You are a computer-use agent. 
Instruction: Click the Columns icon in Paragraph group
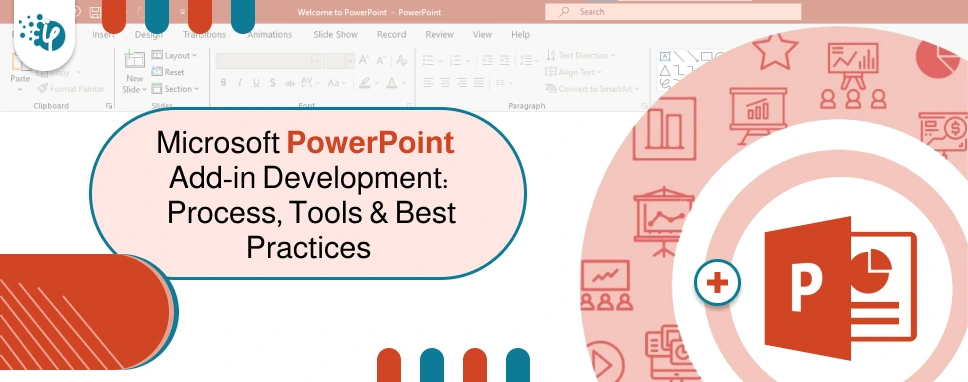pos(501,83)
